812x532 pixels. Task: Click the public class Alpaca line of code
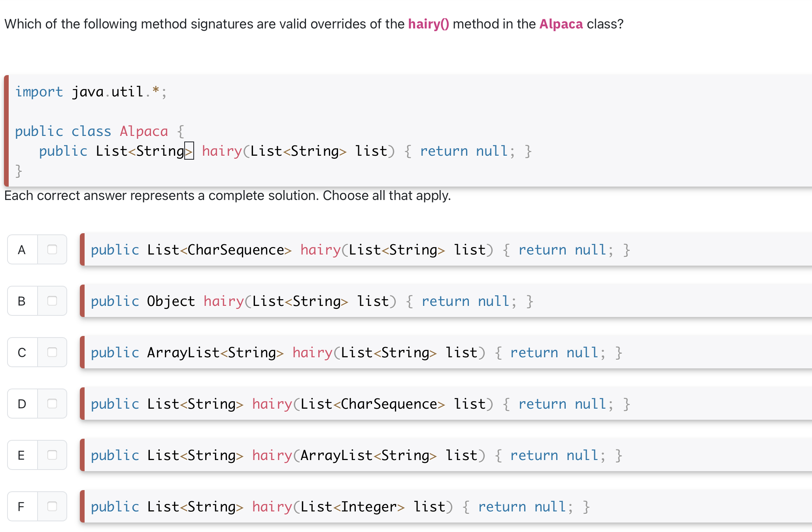coord(98,131)
